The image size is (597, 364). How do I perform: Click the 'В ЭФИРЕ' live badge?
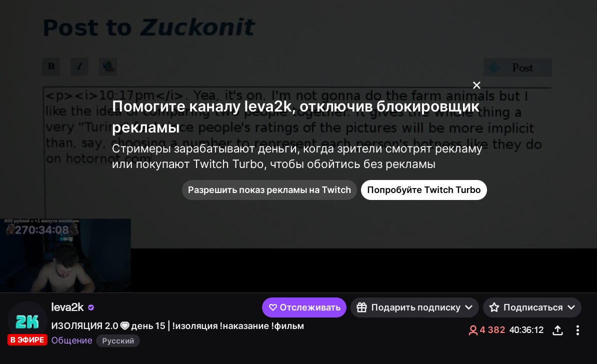[27, 340]
